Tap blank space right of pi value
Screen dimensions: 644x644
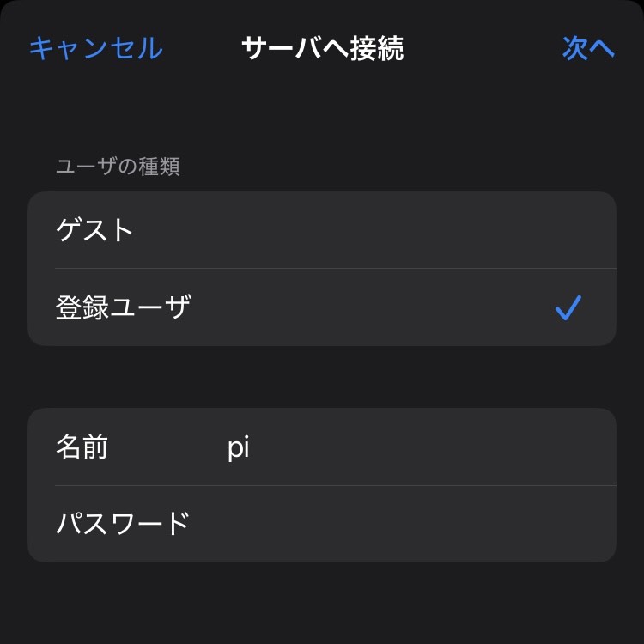(x=431, y=447)
